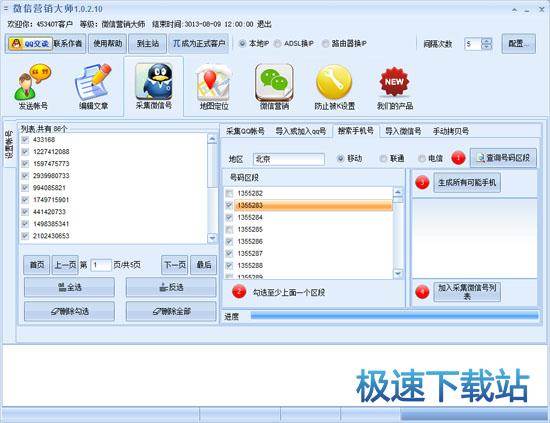
Task: Go to 上一页 previous page
Action: [65, 265]
